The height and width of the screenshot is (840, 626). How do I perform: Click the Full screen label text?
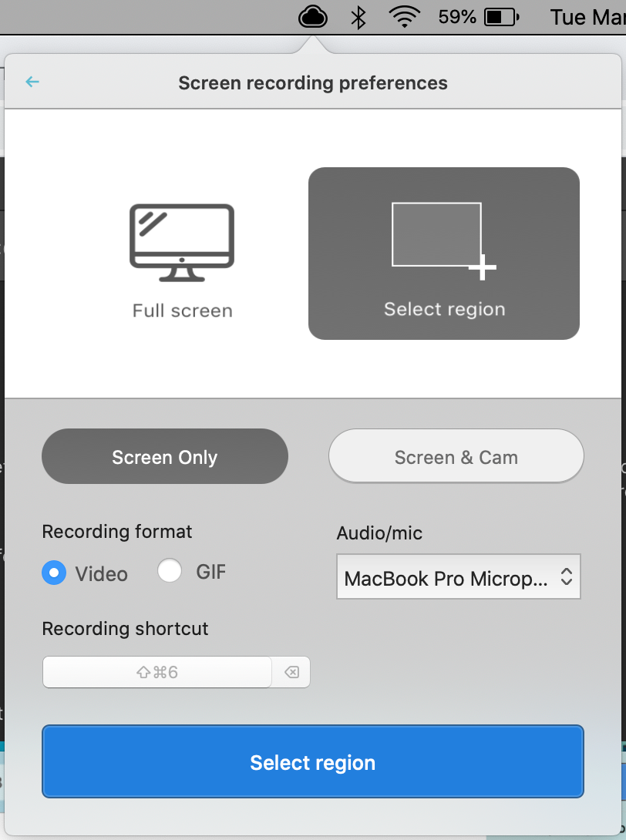point(182,311)
